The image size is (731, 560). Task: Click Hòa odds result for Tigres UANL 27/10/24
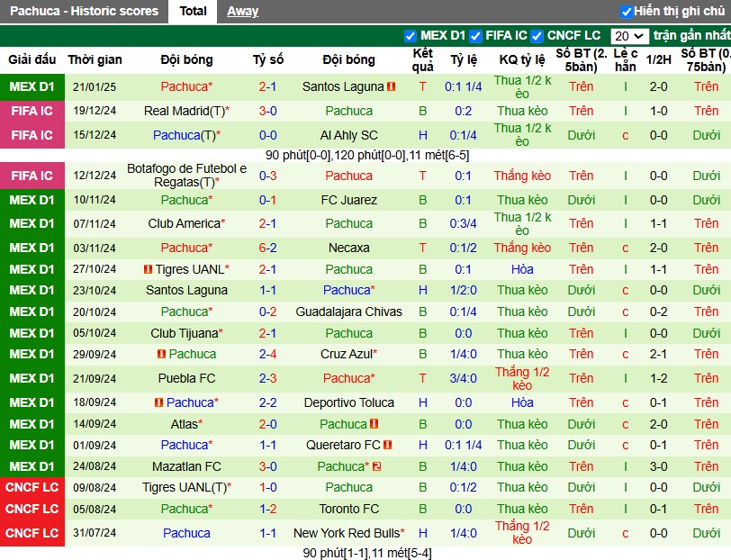(x=522, y=269)
